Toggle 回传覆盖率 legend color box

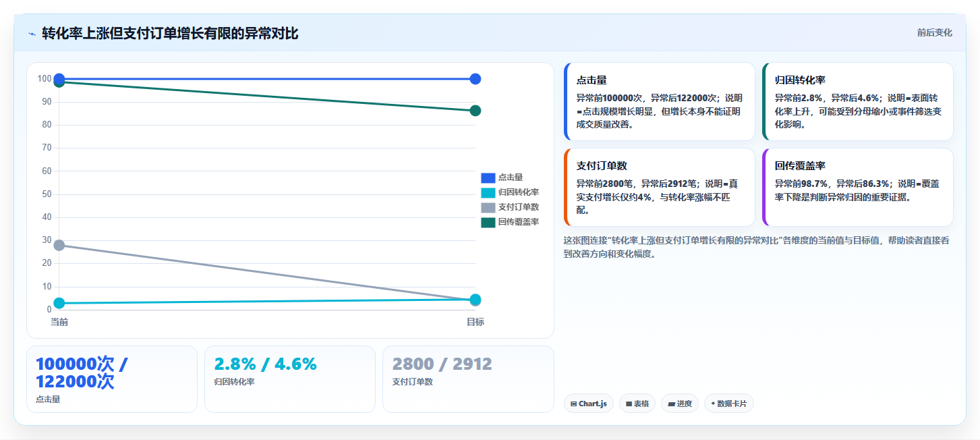click(488, 222)
